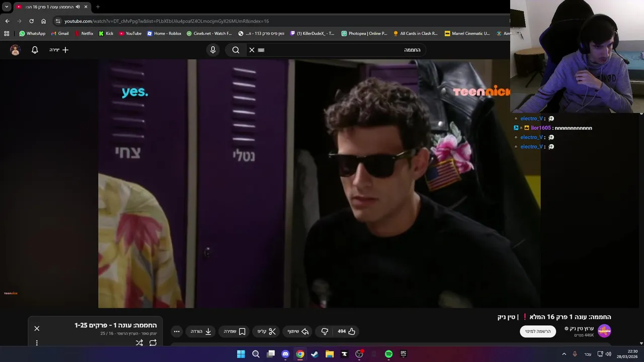The image size is (644, 362).
Task: Open Discord from taskbar
Action: 285,354
